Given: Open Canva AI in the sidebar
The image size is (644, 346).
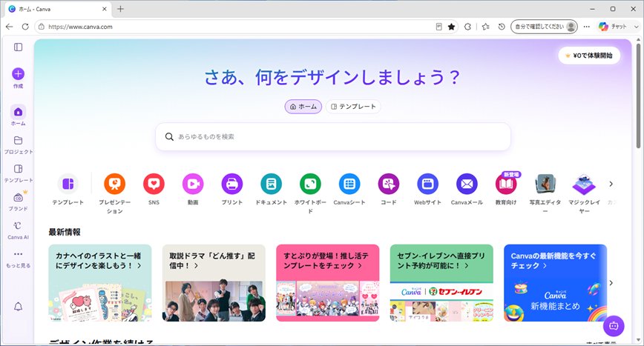Looking at the screenshot, I should (x=18, y=230).
